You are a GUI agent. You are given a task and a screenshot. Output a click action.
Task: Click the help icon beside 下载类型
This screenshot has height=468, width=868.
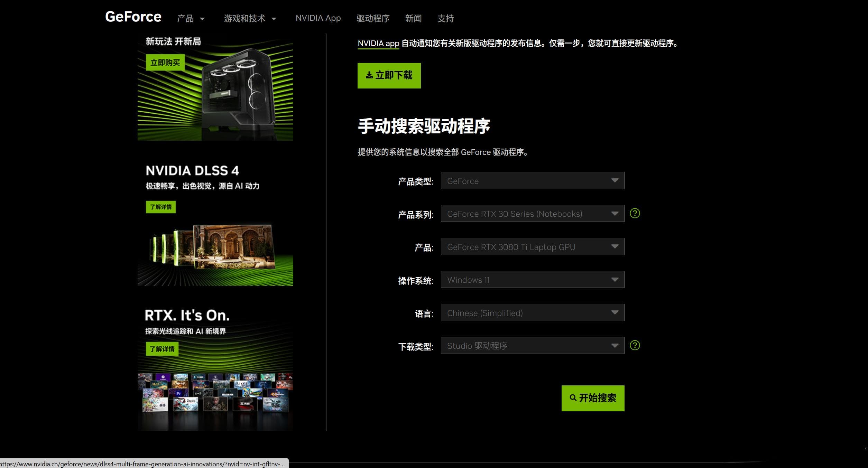tap(635, 345)
